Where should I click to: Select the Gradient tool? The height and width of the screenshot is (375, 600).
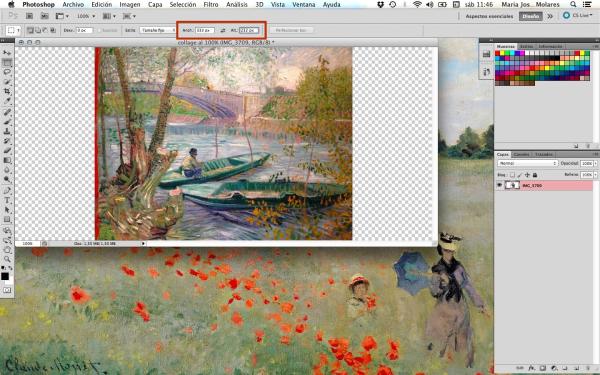click(7, 160)
